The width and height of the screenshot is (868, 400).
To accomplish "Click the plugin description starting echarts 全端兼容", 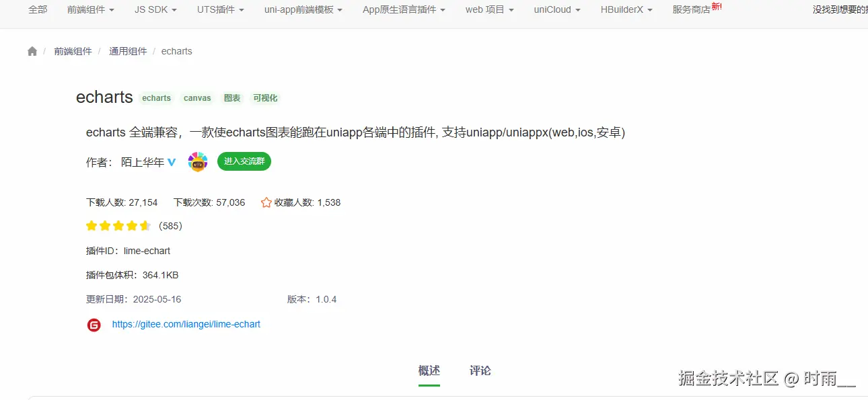I will (355, 132).
